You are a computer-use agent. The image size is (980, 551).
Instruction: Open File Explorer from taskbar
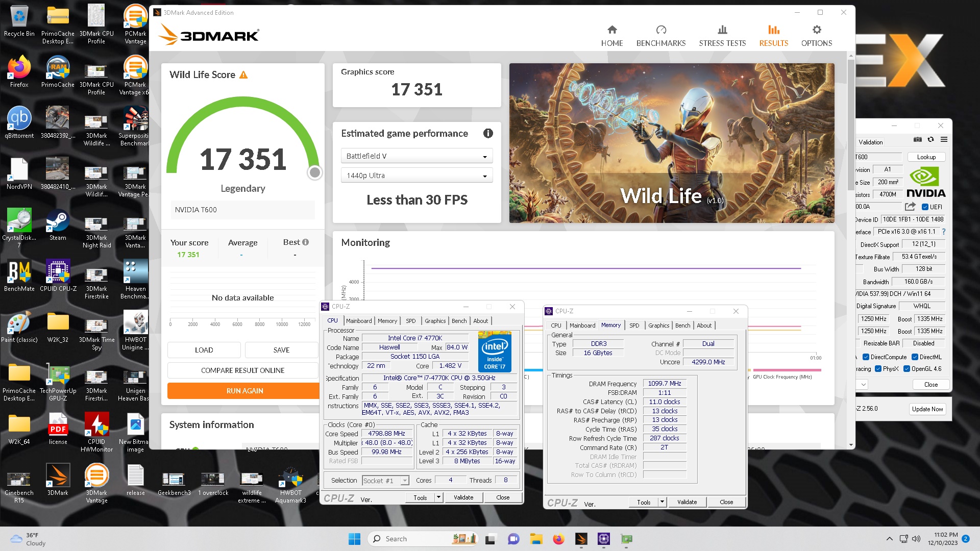click(x=536, y=539)
